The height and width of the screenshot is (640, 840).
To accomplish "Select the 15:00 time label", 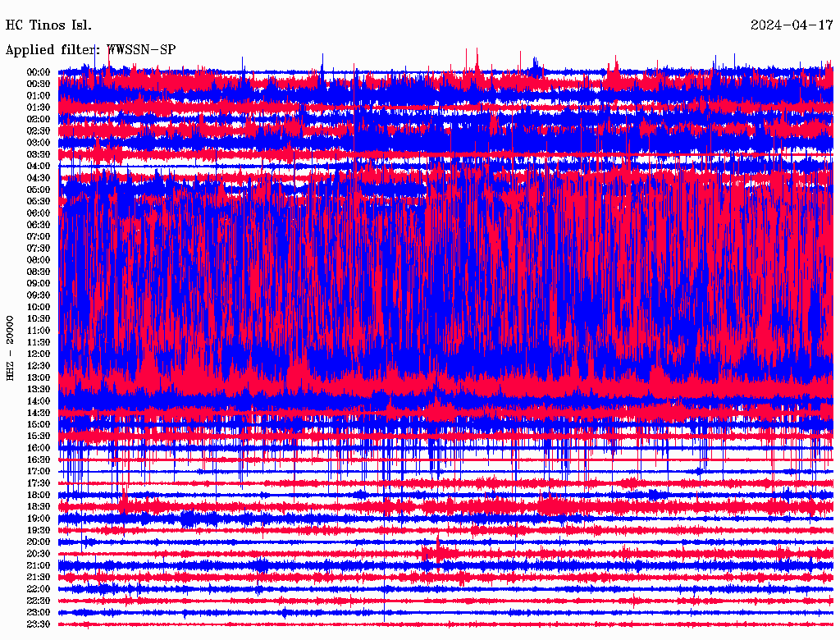I will [39, 424].
